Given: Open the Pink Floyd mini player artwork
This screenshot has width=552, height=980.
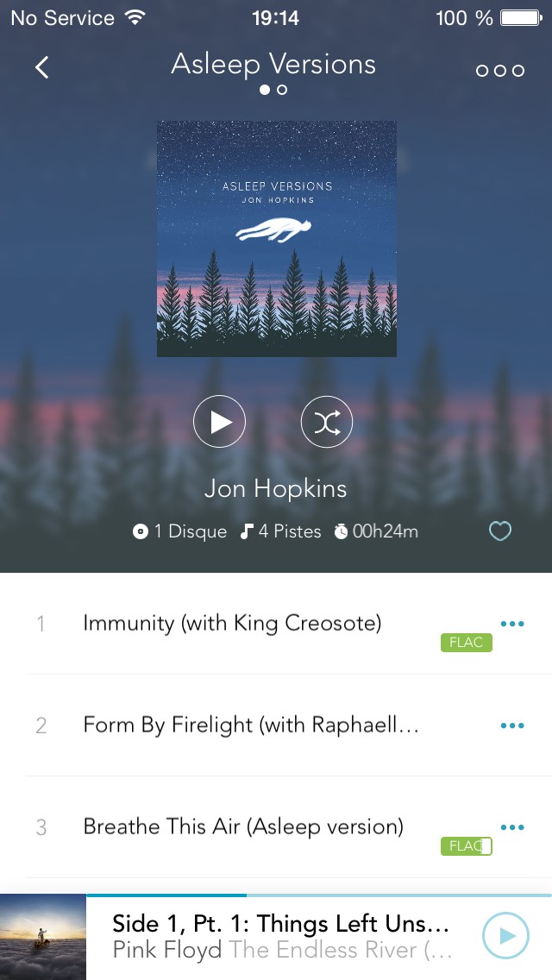Looking at the screenshot, I should tap(43, 937).
